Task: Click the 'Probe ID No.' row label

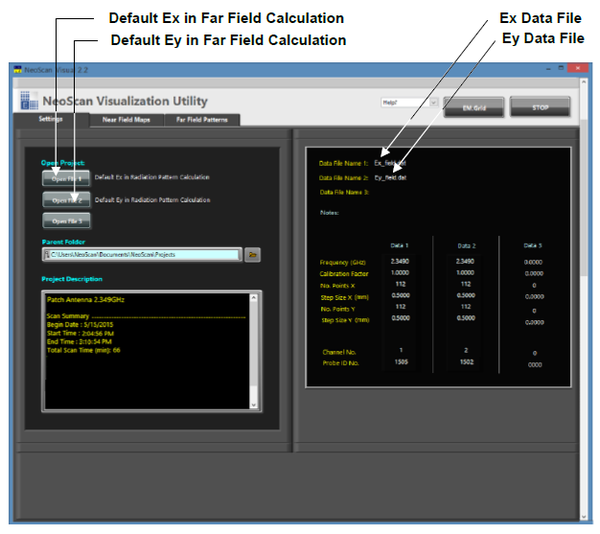Action: coord(341,363)
